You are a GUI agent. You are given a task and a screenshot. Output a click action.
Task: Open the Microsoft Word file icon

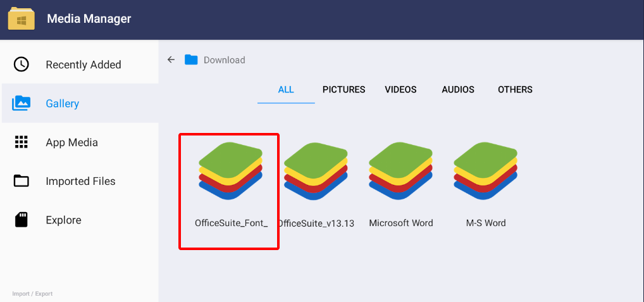click(x=401, y=171)
